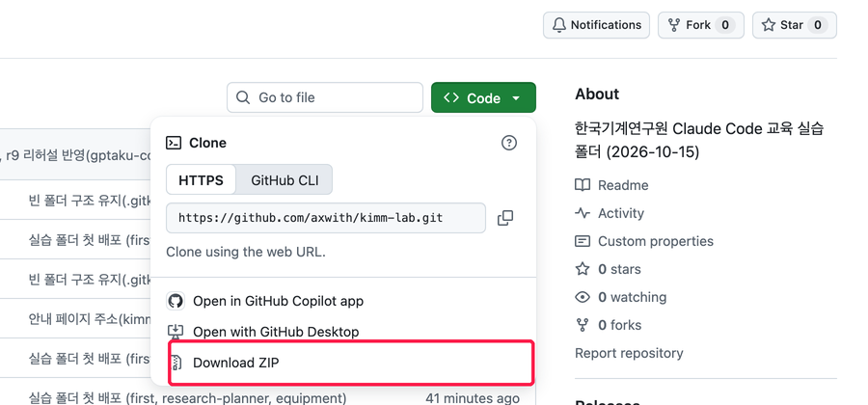Click the Notifications bell button
Viewport: 868px width, 405px height.
(596, 25)
